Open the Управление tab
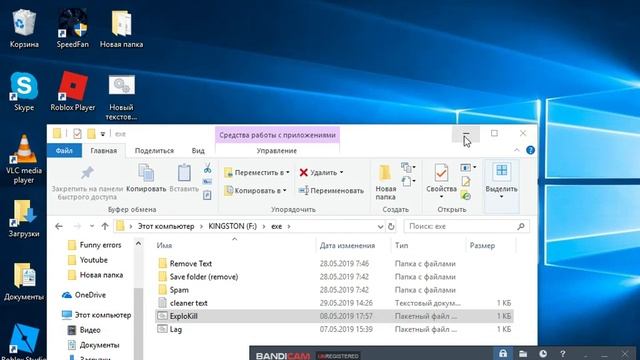 (x=277, y=151)
